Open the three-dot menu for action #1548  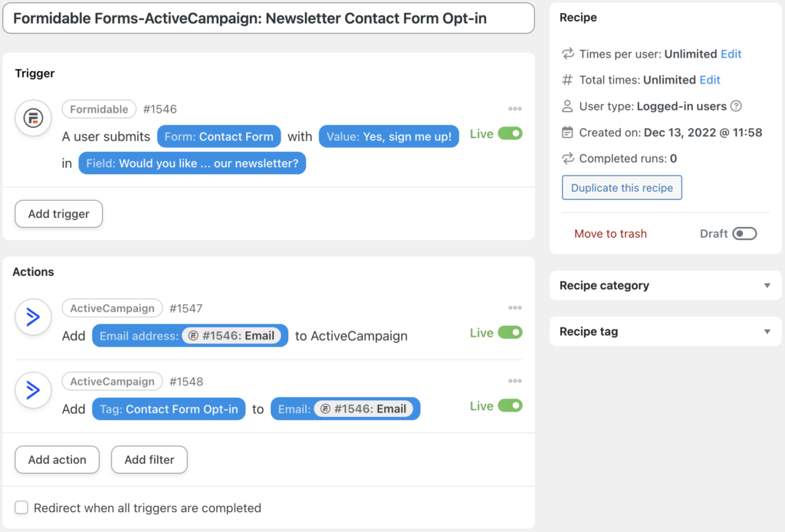(514, 381)
